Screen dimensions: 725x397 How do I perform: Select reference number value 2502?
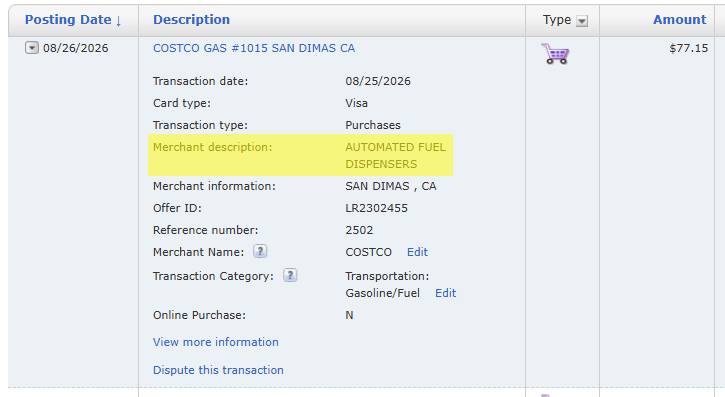pos(359,230)
